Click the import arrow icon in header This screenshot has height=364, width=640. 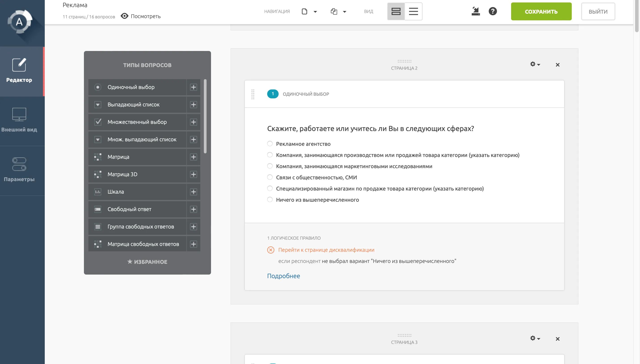point(475,11)
